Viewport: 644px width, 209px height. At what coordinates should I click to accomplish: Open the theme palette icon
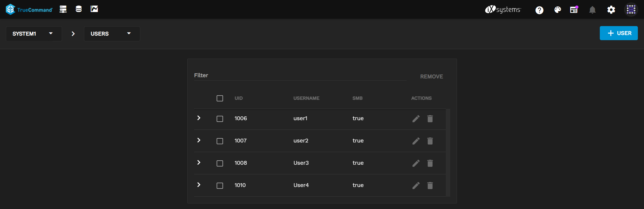point(557,10)
